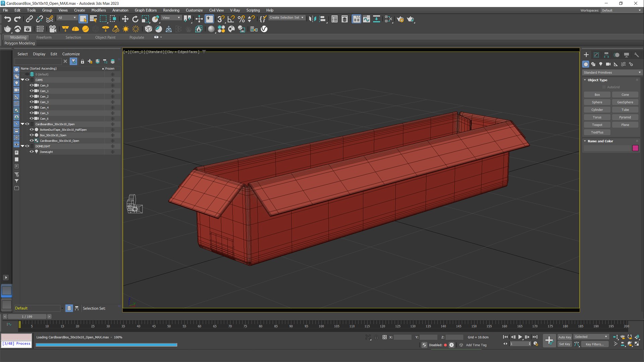Click the Bind to Space Warp icon
Viewport: 644px width, 362px height.
pyautogui.click(x=50, y=19)
